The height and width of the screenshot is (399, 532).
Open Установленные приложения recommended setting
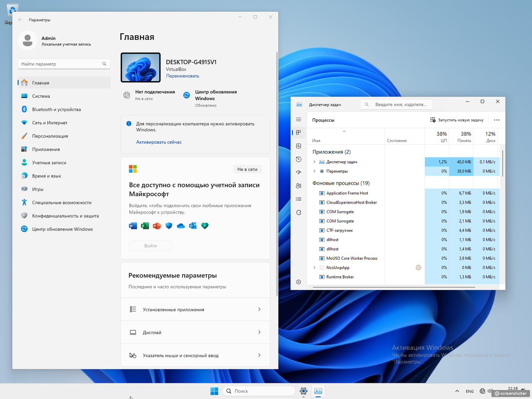pyautogui.click(x=195, y=309)
